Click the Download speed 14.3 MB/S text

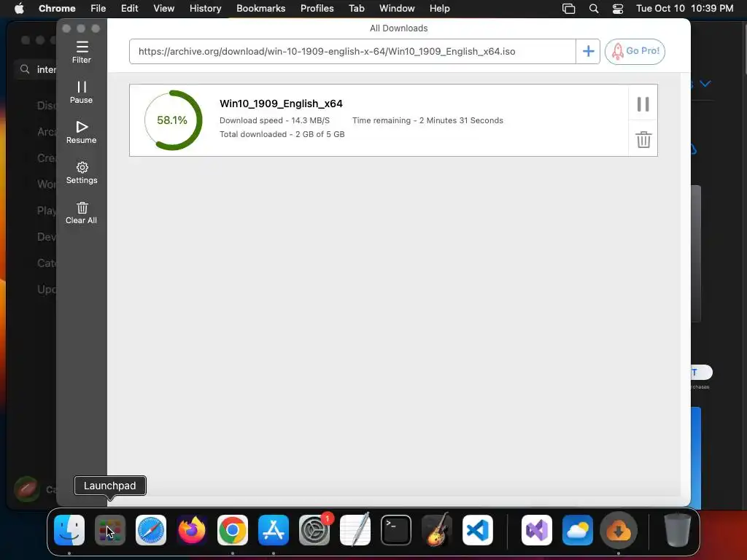(x=274, y=120)
